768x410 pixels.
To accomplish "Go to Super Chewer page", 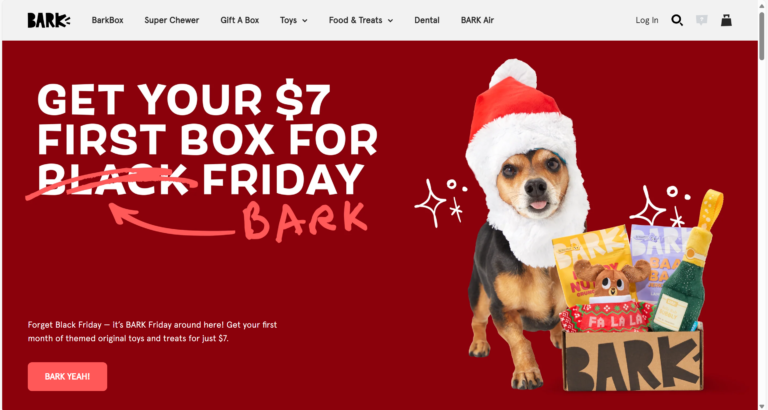I will pos(171,20).
